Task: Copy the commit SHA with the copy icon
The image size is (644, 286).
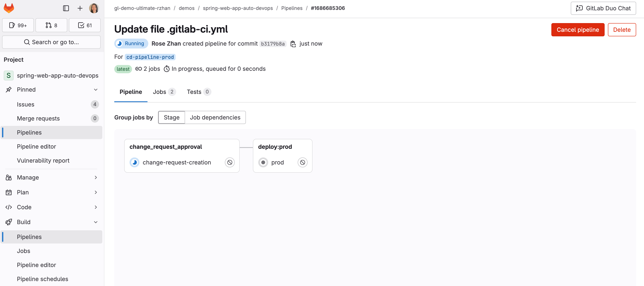Action: click(293, 44)
